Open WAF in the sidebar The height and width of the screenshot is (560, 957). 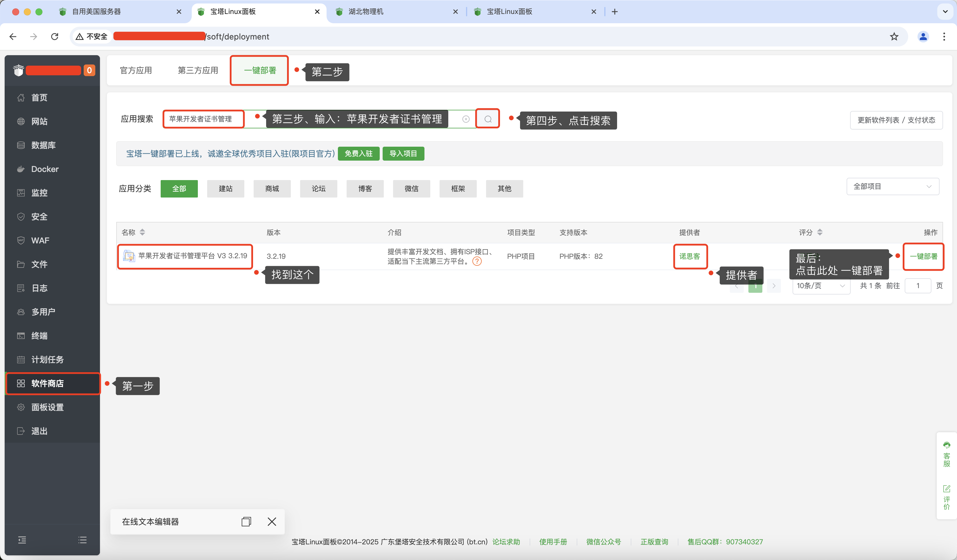coord(52,240)
